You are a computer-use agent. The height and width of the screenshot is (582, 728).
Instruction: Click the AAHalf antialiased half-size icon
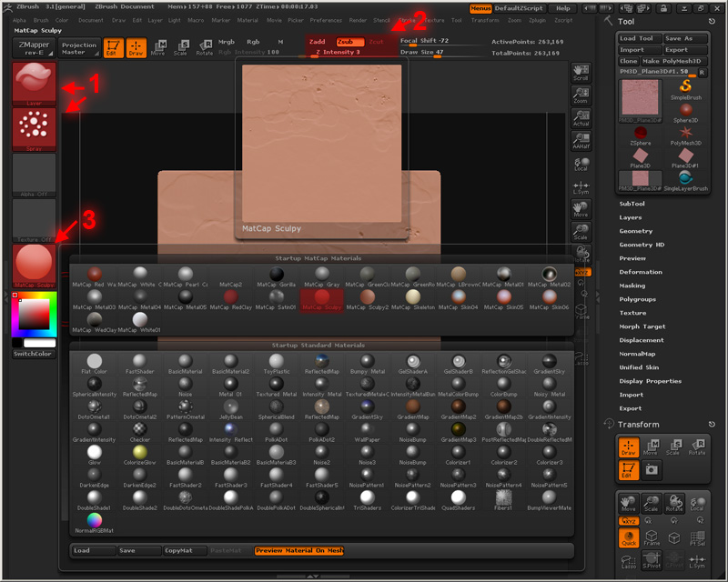pyautogui.click(x=581, y=141)
